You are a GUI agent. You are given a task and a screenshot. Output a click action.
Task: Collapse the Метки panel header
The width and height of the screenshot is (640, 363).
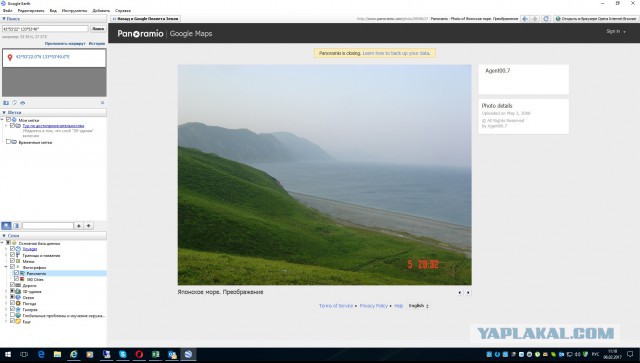(x=53, y=112)
